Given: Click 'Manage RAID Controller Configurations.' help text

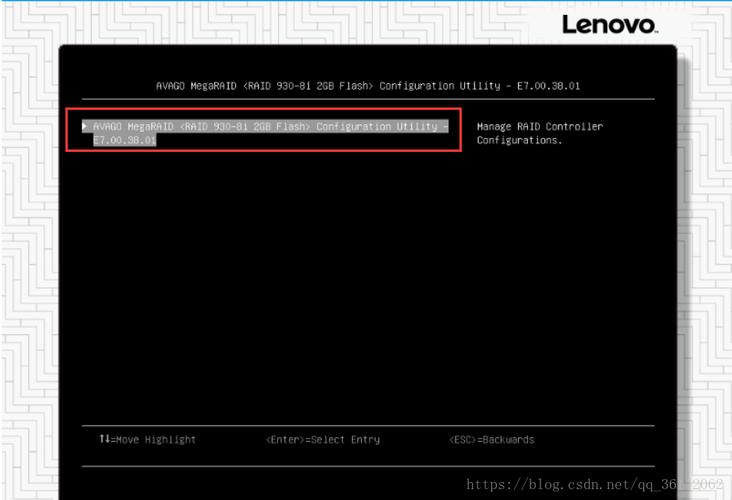Looking at the screenshot, I should coord(540,133).
